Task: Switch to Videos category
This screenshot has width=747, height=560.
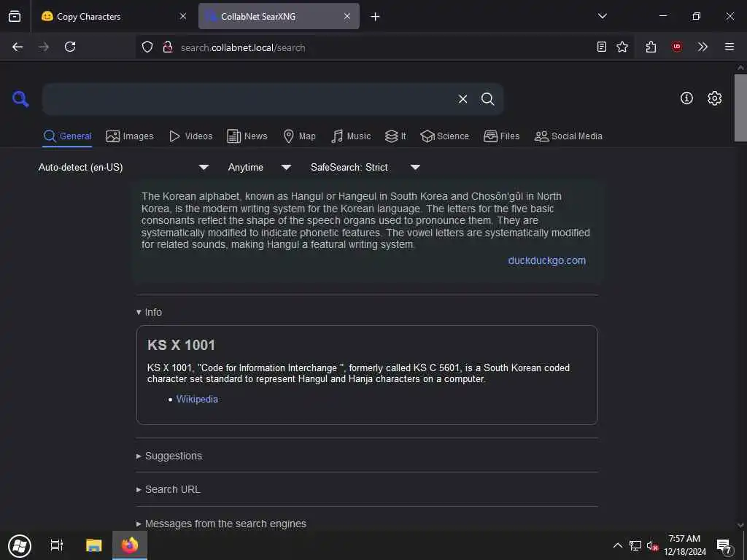Action: tap(190, 136)
